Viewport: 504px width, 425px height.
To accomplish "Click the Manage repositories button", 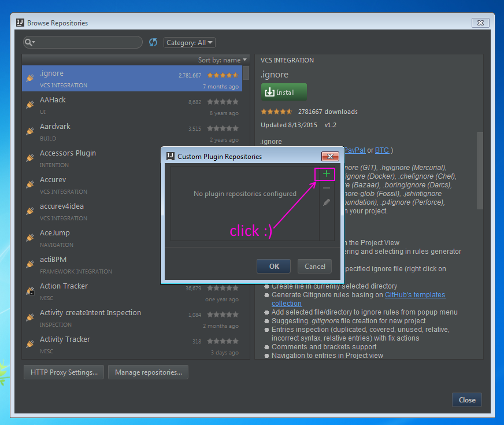I will pos(148,372).
